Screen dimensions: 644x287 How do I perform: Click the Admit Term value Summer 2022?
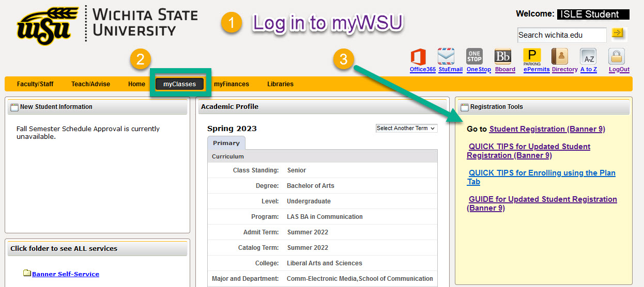pos(308,232)
